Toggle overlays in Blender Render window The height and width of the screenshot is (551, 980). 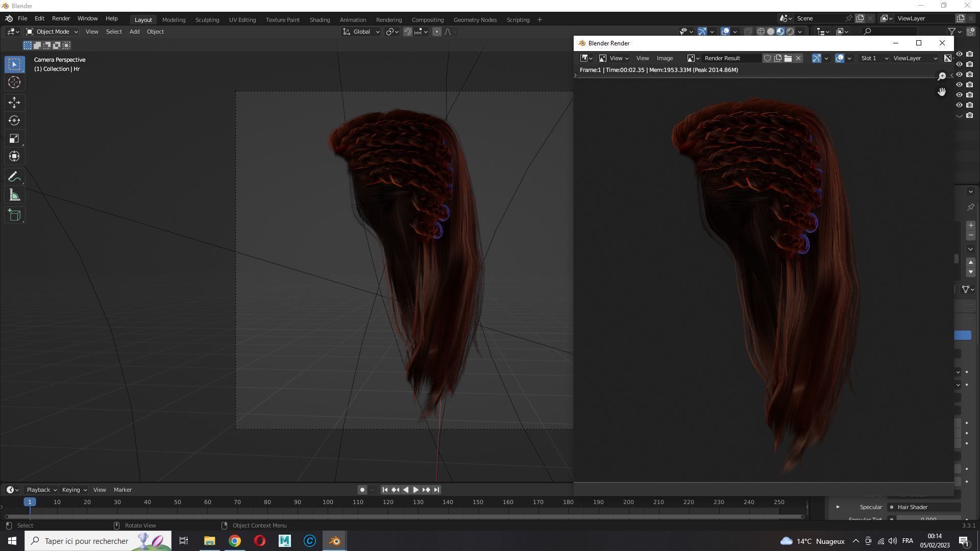click(840, 58)
